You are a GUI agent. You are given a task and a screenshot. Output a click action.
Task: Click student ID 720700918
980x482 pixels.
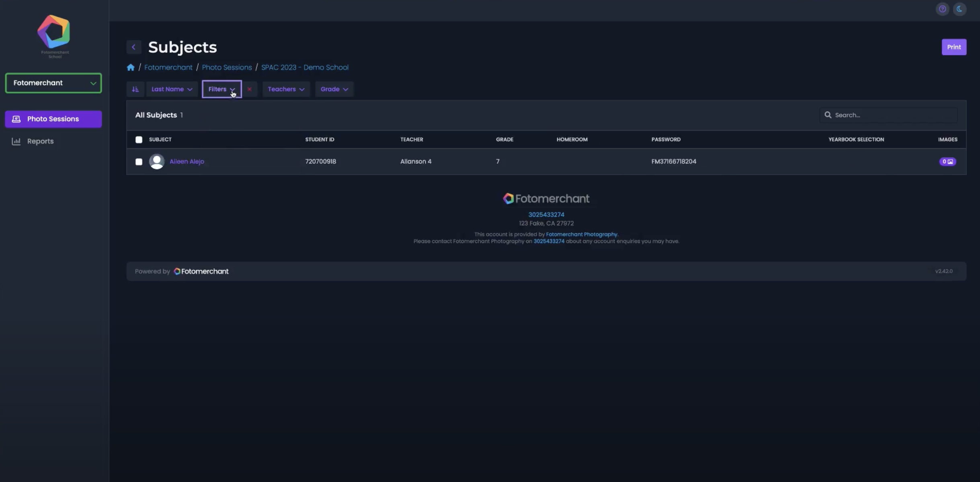[320, 161]
